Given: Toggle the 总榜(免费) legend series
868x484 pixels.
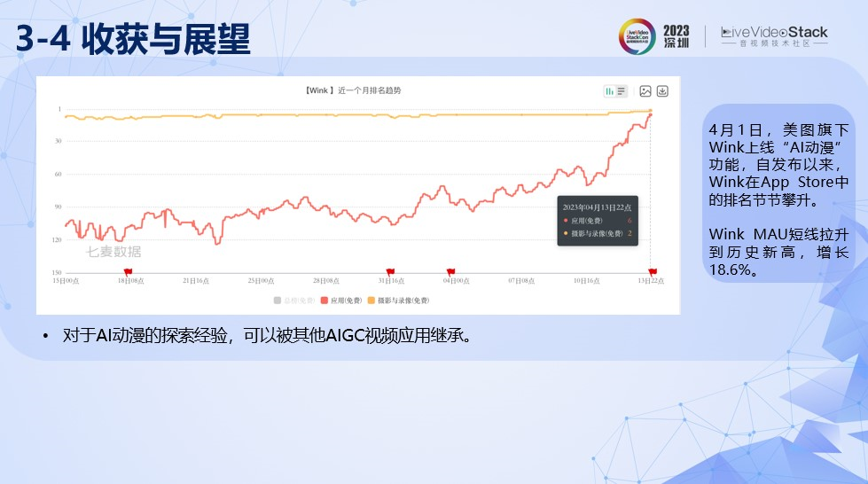Looking at the screenshot, I should point(294,301).
